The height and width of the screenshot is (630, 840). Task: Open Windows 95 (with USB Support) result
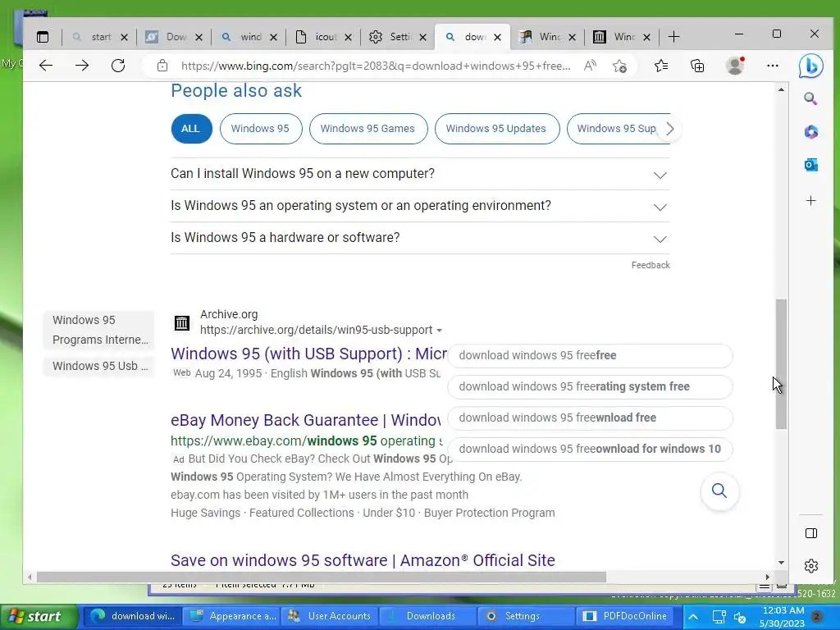[x=308, y=354]
